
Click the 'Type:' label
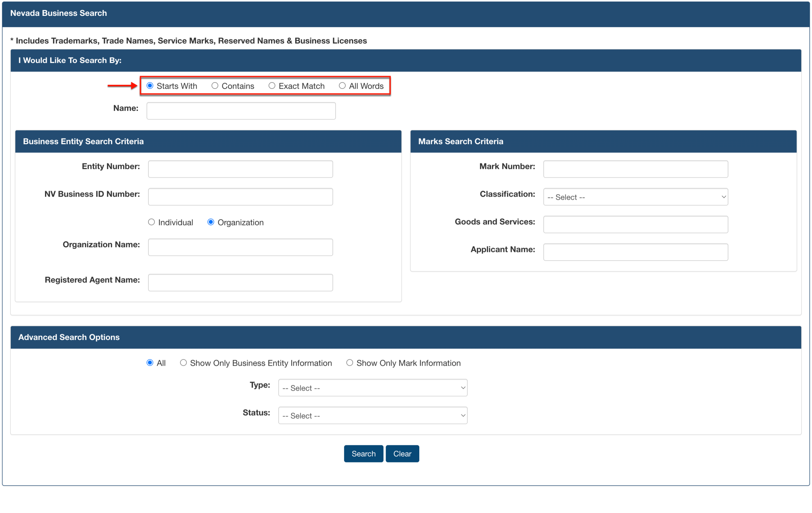coord(260,385)
